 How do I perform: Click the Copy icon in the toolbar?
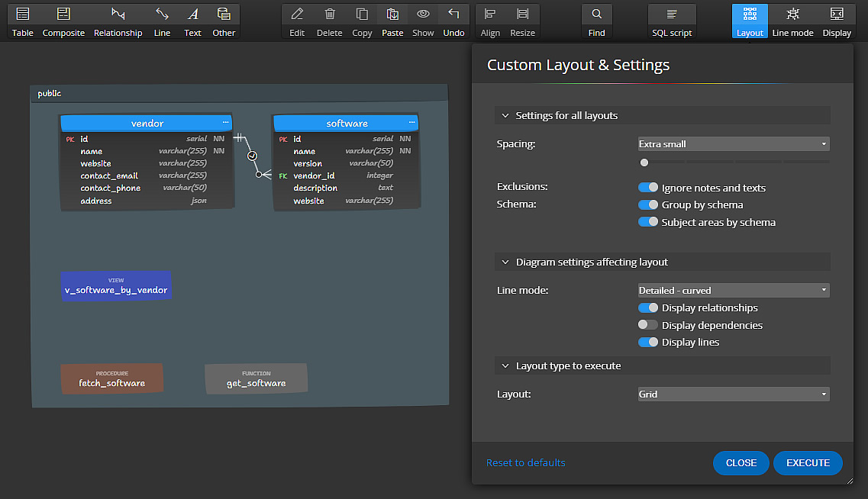pos(362,21)
